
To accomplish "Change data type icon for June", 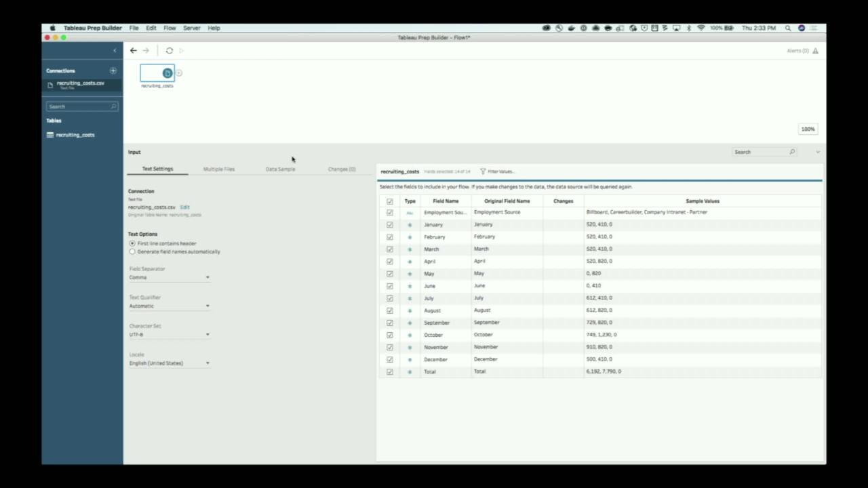I will pos(410,286).
